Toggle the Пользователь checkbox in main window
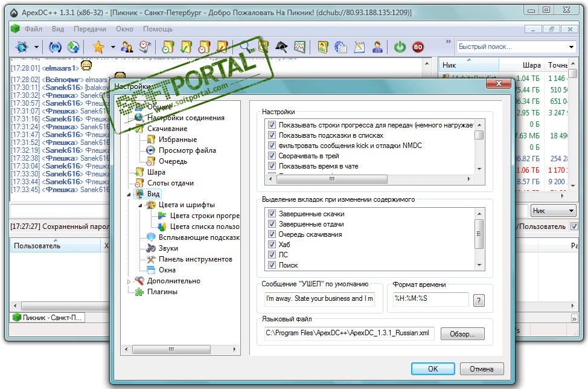 pyautogui.click(x=574, y=226)
